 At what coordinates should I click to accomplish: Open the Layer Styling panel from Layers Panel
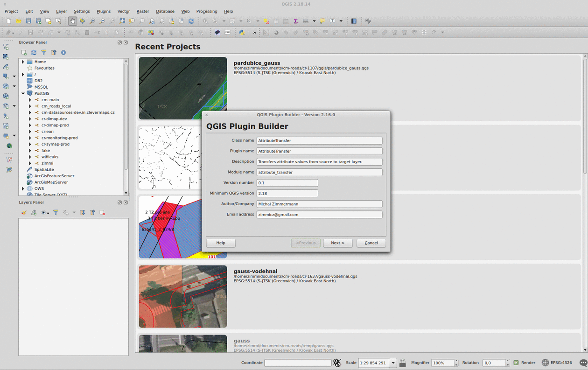point(24,212)
